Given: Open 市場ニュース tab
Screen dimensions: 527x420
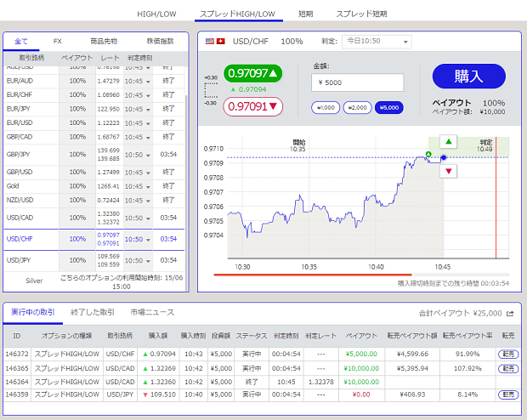Looking at the screenshot, I should [152, 312].
